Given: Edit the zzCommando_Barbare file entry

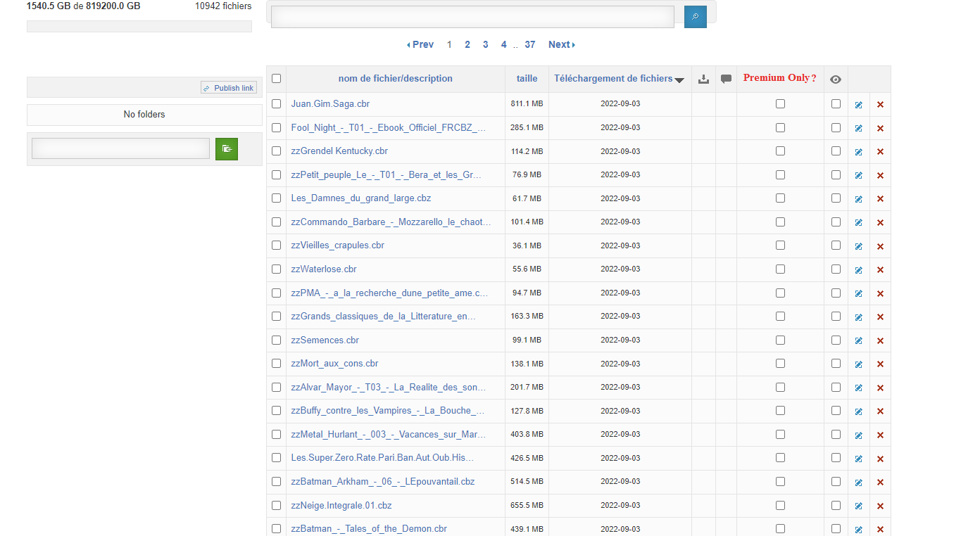Looking at the screenshot, I should click(x=859, y=223).
